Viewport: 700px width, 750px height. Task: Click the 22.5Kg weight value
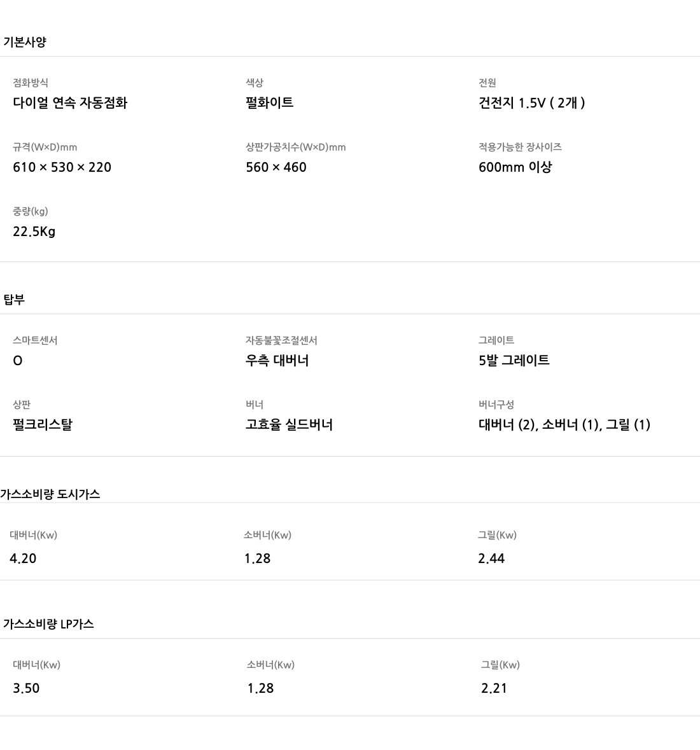[34, 232]
